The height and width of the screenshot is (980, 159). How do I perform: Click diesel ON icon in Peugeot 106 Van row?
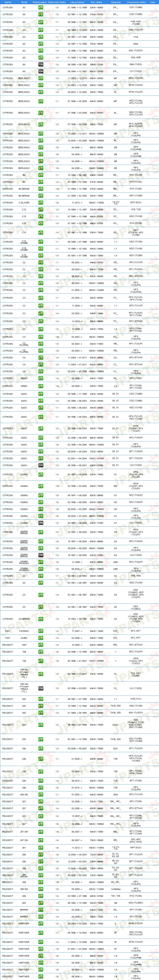pyautogui.click(x=41, y=688)
